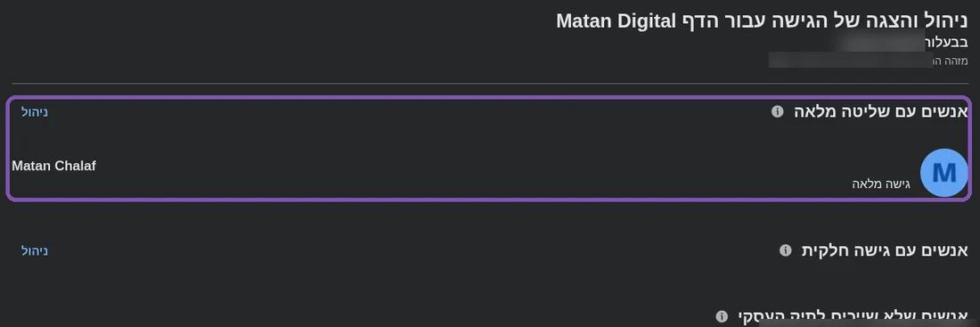This screenshot has height=327, width=980.
Task: Open ניהול link for partial access people
Action: coord(35,250)
